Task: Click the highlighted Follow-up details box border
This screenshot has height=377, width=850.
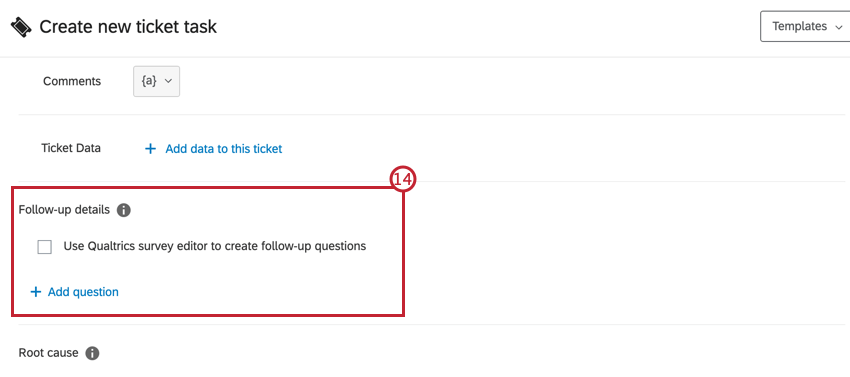Action: (x=208, y=188)
